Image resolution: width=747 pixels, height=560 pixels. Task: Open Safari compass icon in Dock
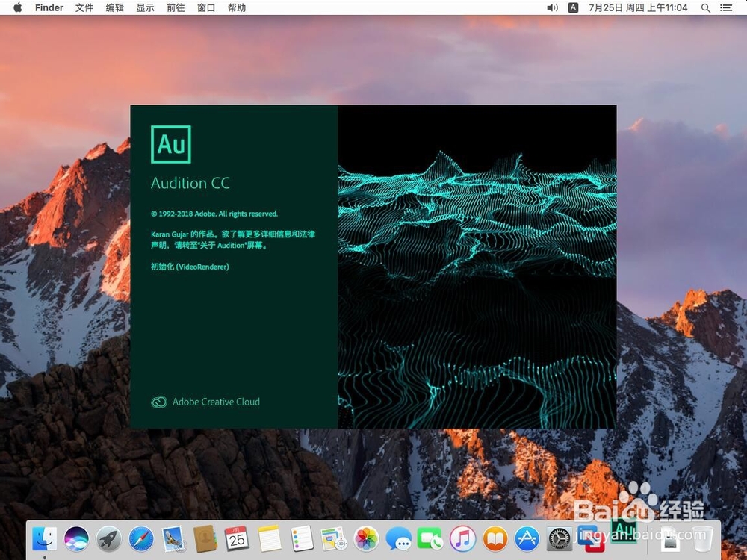coord(141,539)
